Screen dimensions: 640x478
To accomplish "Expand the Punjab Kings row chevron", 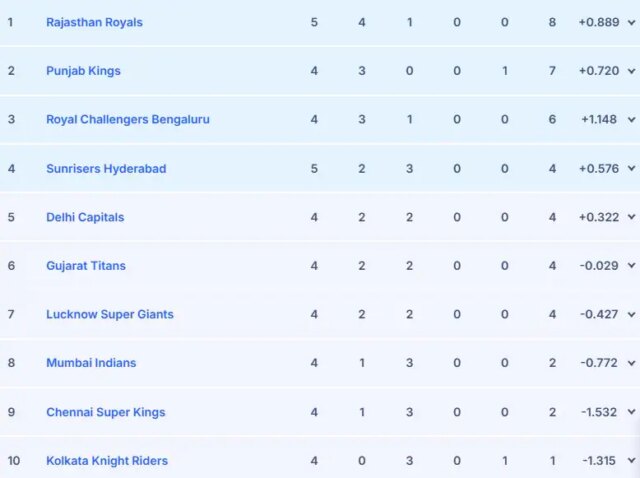I will point(631,71).
